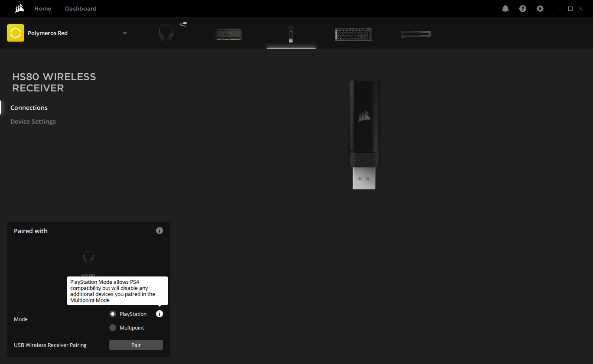Screen dimensions: 593x364
Task: Open the notifications bell
Action: click(x=505, y=9)
